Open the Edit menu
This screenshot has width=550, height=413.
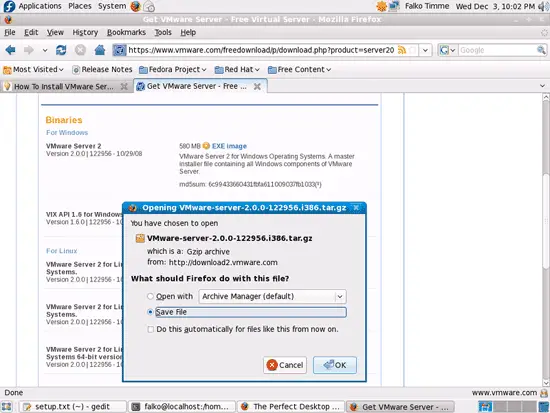pos(31,32)
